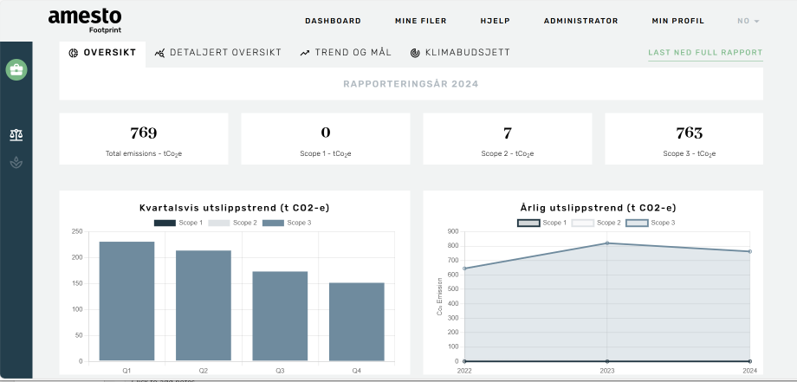Click the Detaljert oversikt tab icon
The height and width of the screenshot is (382, 797).
[x=160, y=53]
